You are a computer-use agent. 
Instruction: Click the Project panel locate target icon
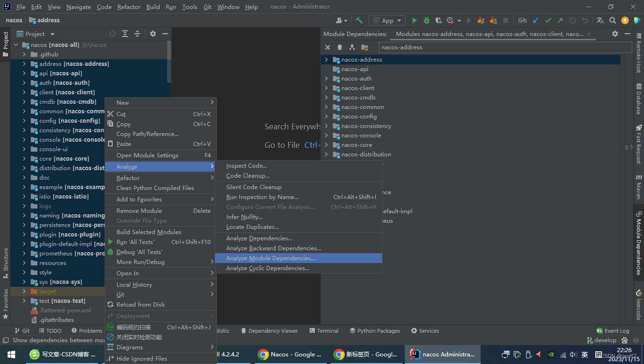point(113,34)
